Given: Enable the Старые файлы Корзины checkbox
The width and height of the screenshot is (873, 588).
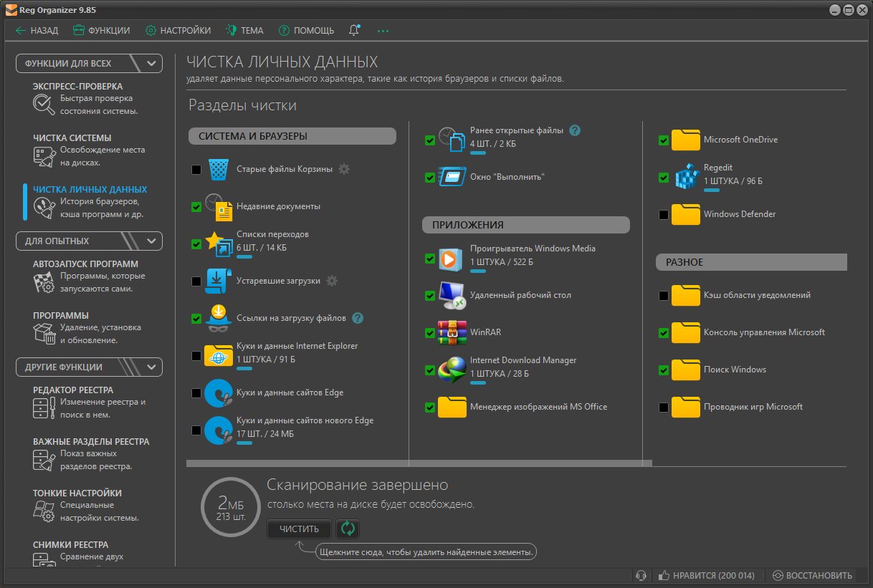Looking at the screenshot, I should (196, 170).
